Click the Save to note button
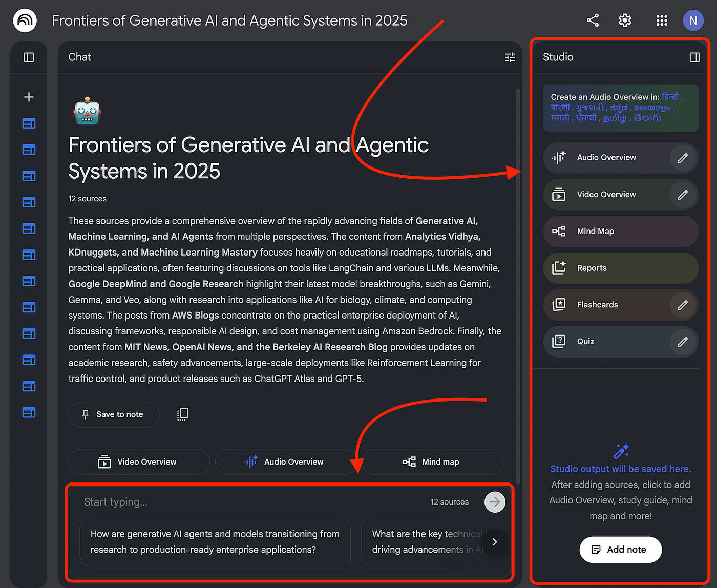 [114, 414]
